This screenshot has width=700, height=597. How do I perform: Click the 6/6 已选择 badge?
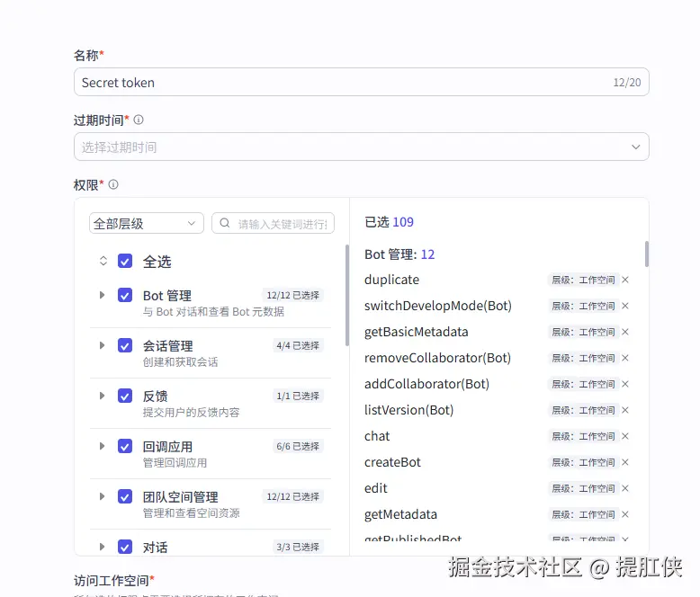(x=298, y=446)
